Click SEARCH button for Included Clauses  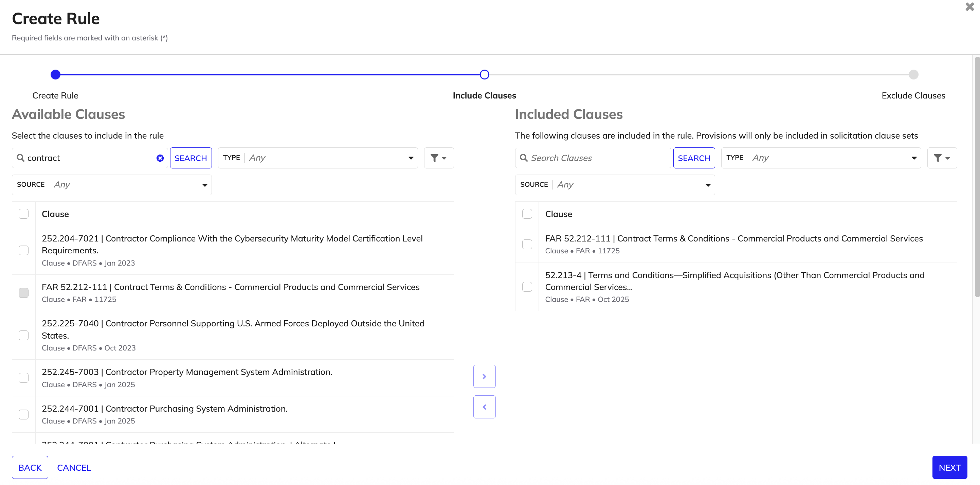[x=694, y=158]
